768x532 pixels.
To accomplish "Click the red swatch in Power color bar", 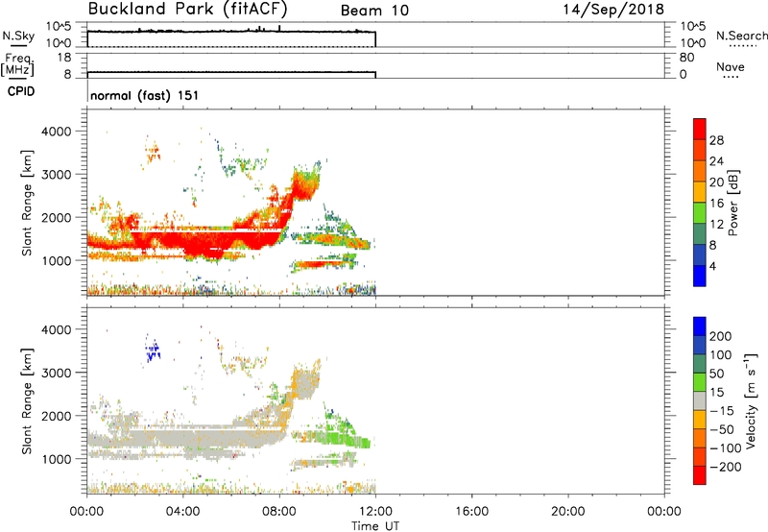I will coord(700,129).
